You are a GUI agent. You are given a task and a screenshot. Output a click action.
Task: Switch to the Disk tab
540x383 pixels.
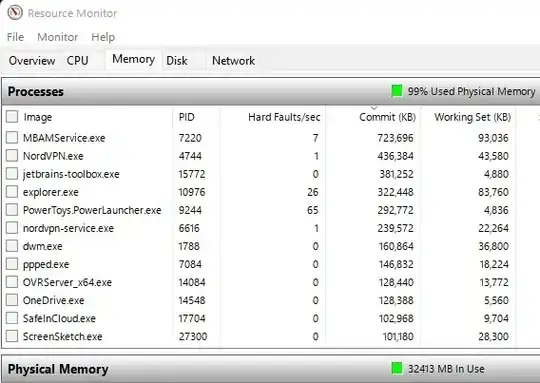[x=177, y=61]
